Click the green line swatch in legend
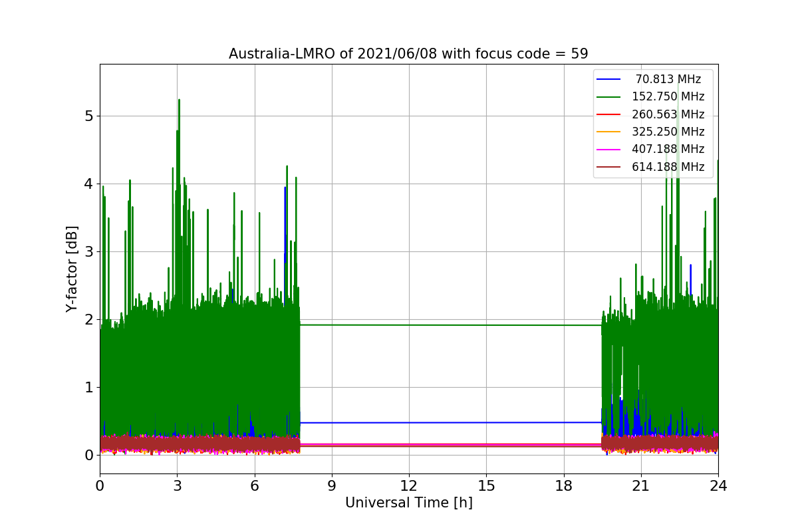 tap(608, 96)
